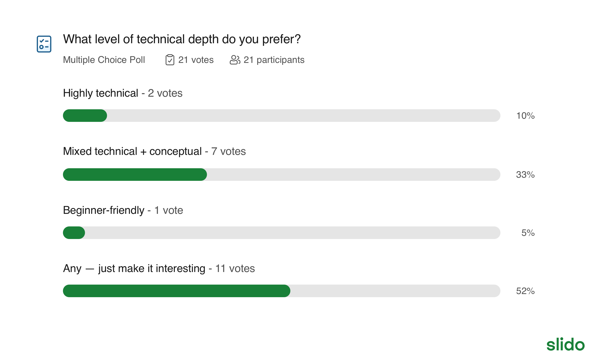Click the 52% result percentage
Viewport: 598px width, 364px height.
tap(525, 291)
